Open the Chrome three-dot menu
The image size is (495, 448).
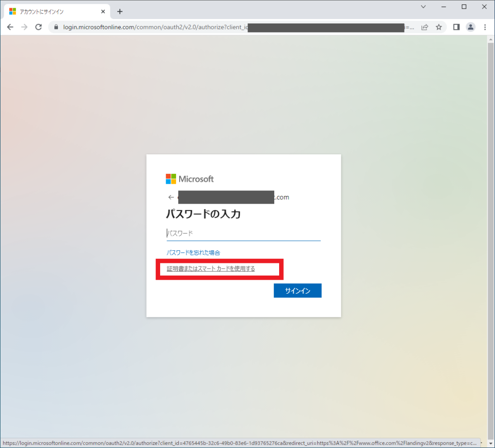tap(485, 27)
